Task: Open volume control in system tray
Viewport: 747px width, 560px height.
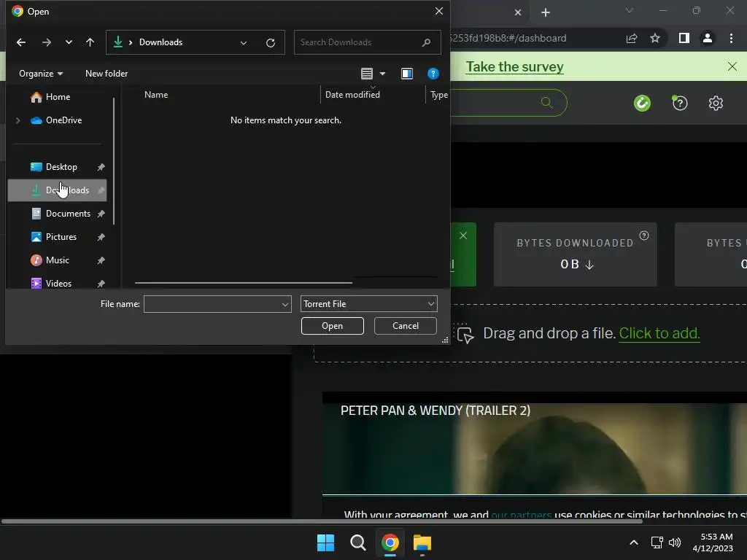Action: [x=675, y=542]
